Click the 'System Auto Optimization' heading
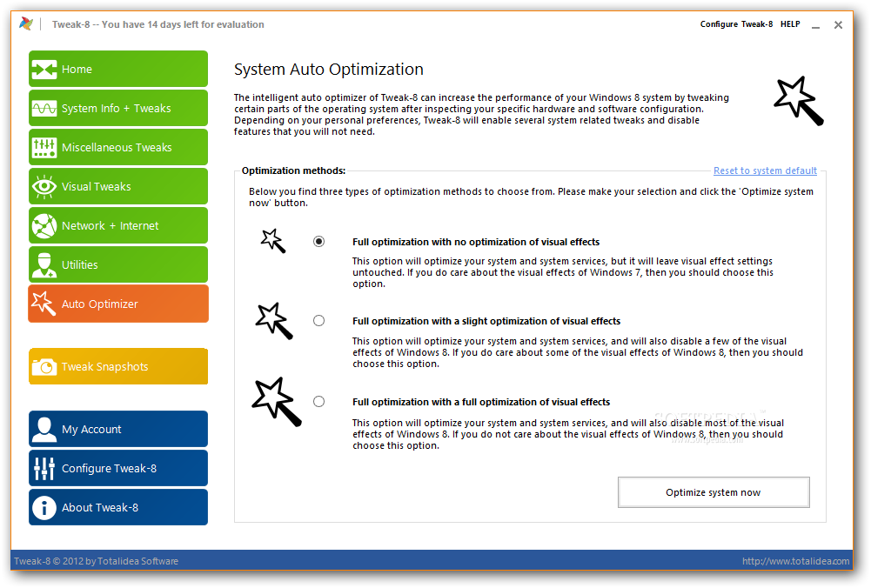 coord(328,70)
